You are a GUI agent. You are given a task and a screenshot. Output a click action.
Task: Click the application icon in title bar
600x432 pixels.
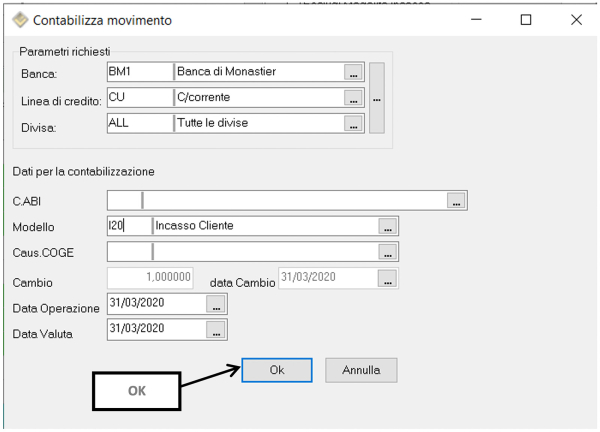click(x=19, y=19)
